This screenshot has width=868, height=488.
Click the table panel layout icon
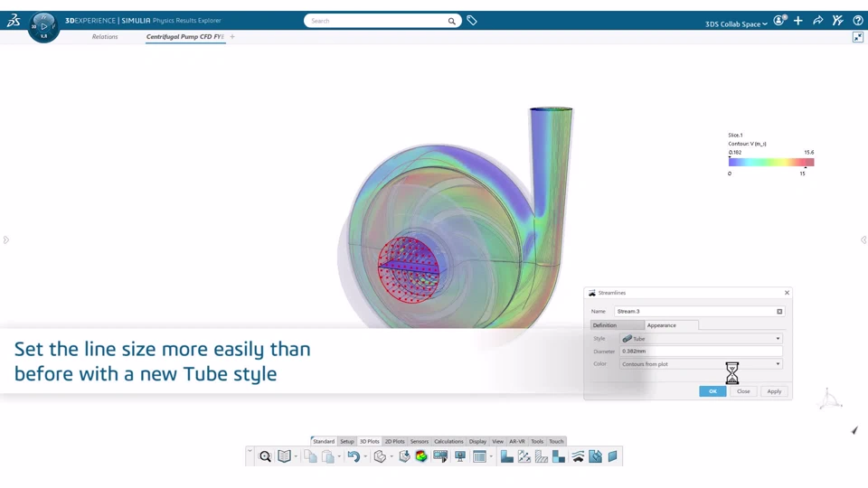[x=479, y=456]
